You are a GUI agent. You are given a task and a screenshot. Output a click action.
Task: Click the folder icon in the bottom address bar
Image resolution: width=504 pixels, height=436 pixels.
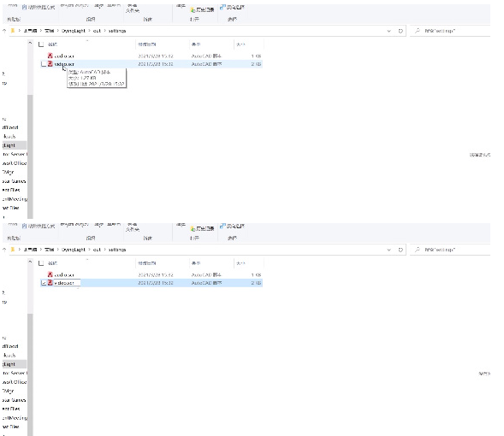(13, 250)
